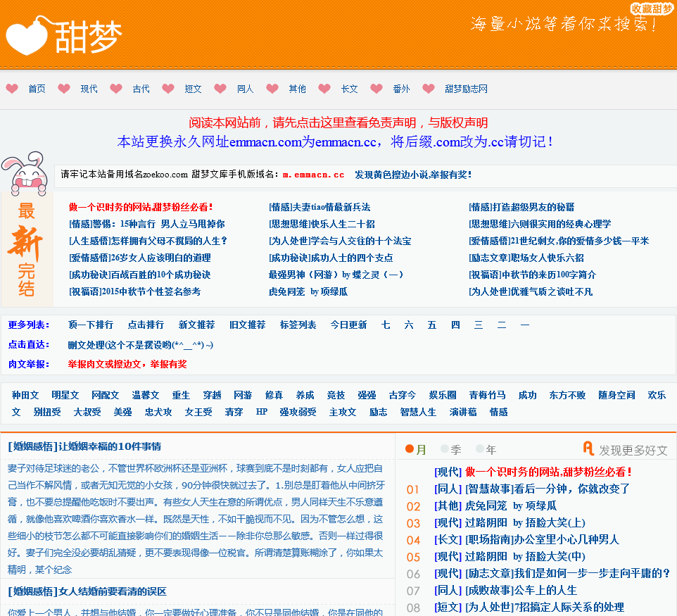This screenshot has width=677, height=616.
Task: Open 做一个识时务的网站 in the newest list
Action: [x=141, y=208]
